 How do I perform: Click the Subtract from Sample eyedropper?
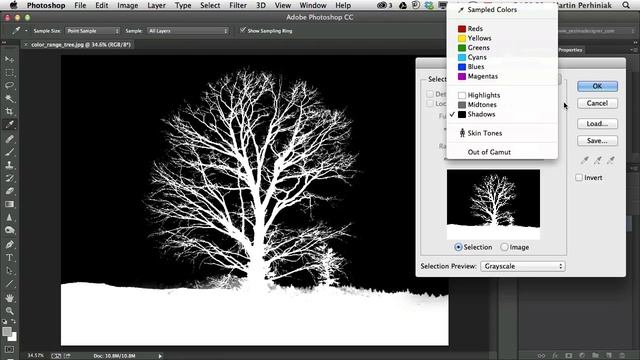[611, 160]
